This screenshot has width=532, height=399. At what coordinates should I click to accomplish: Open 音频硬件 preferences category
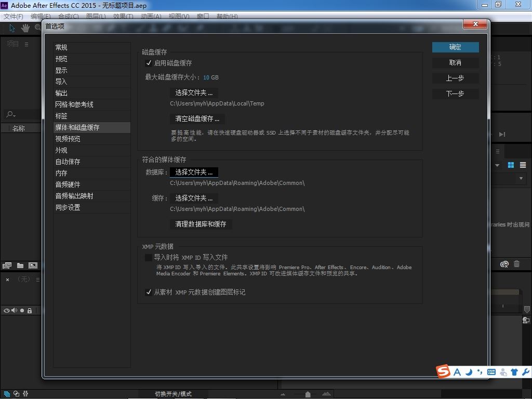click(x=91, y=184)
